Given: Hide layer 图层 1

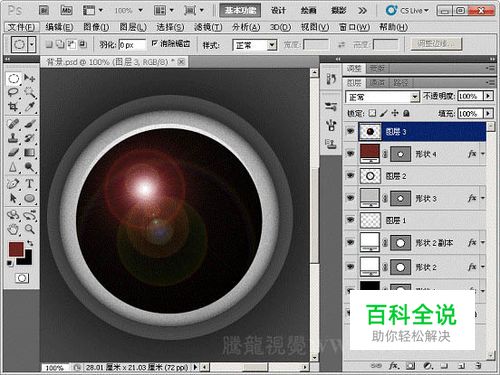Looking at the screenshot, I should click(350, 220).
